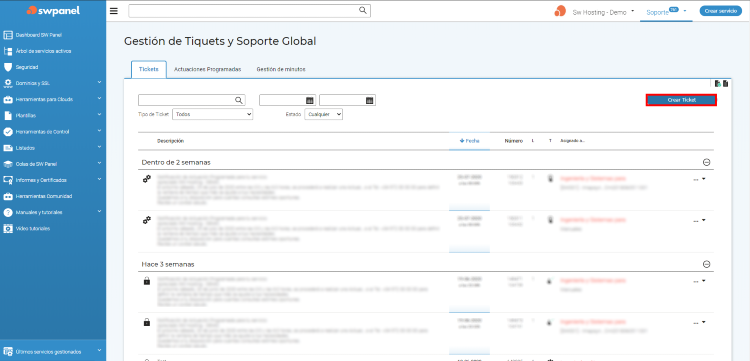Select the Tickets tab
This screenshot has height=361, width=750.
coord(149,69)
